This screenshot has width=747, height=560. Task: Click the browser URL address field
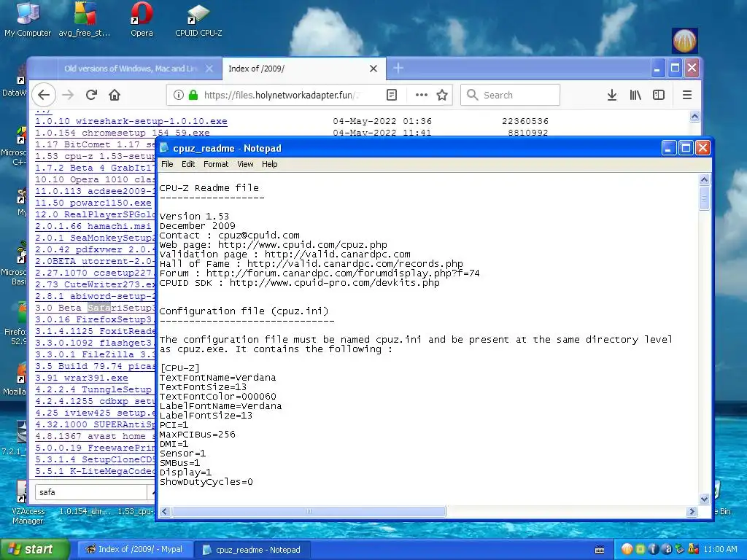(x=280, y=95)
